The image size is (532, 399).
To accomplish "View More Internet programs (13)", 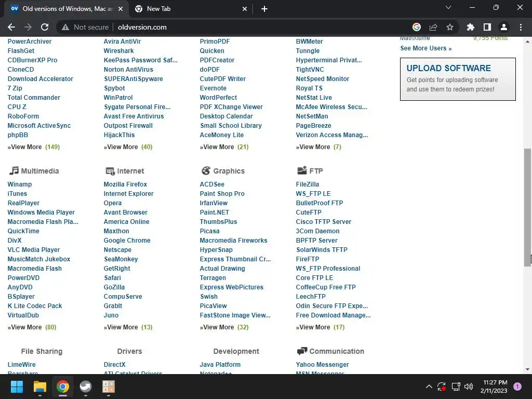I will pyautogui.click(x=128, y=327).
